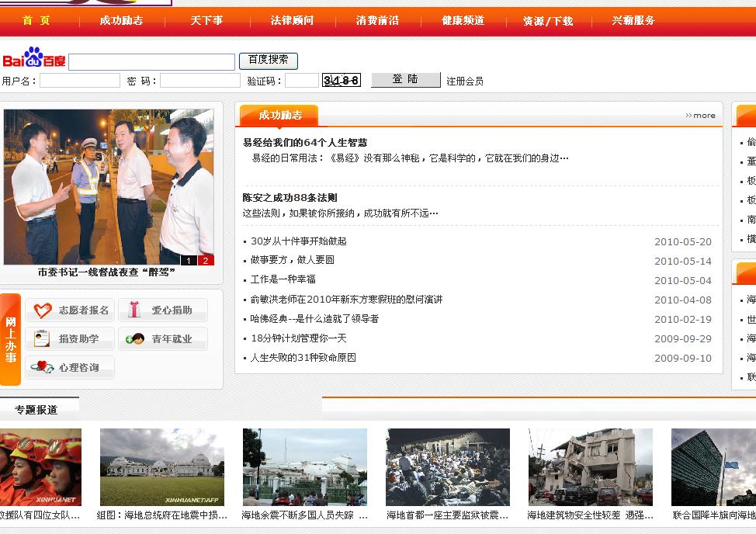Open the UN half-mast flag thumbnail
The image size is (756, 534).
tap(713, 467)
